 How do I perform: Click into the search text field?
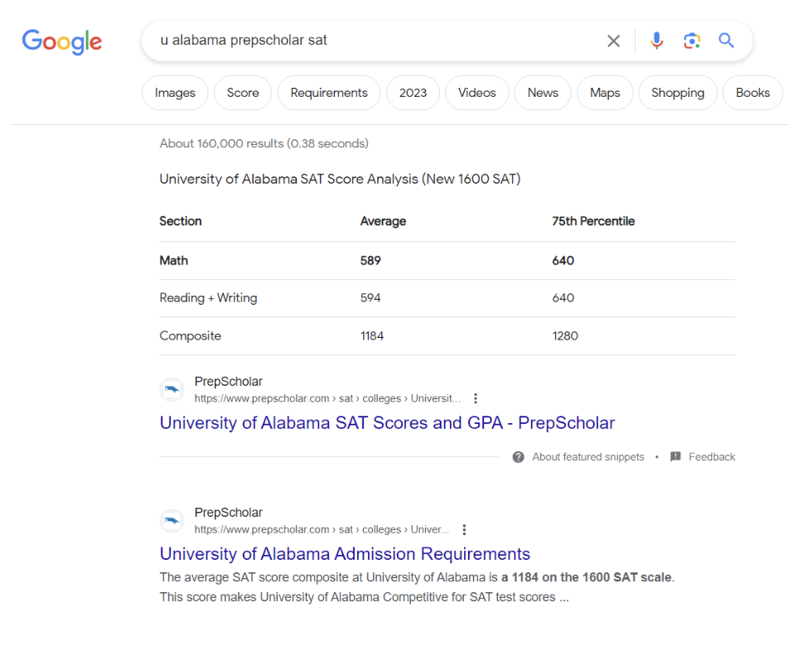(x=373, y=41)
